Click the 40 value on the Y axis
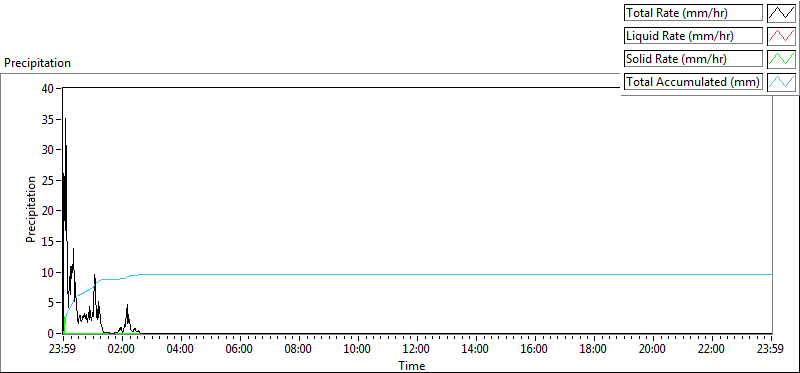800x373 pixels. [x=48, y=88]
